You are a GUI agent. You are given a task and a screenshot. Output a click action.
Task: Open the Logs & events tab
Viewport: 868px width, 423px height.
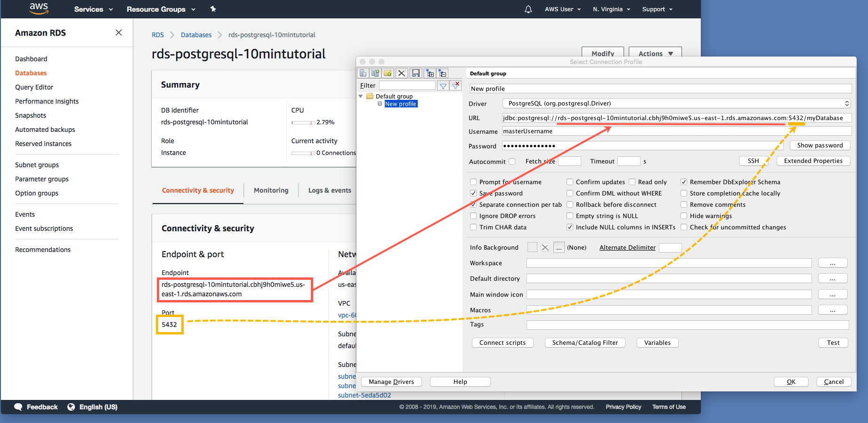tap(329, 190)
